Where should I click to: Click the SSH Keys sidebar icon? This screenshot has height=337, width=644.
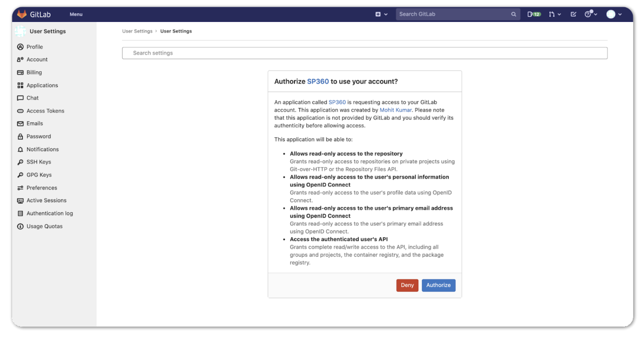click(20, 162)
